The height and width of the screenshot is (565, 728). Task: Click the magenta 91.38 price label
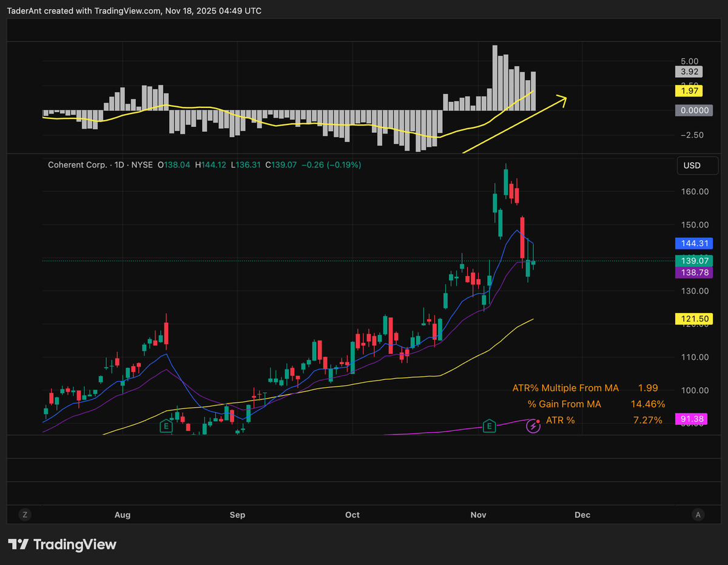click(691, 419)
